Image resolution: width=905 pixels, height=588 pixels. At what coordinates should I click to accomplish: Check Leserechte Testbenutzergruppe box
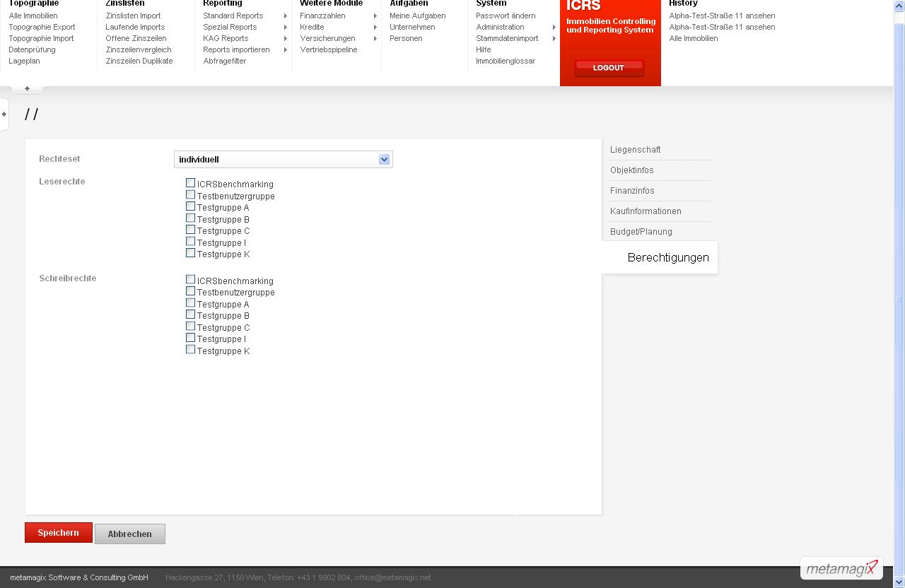click(190, 194)
